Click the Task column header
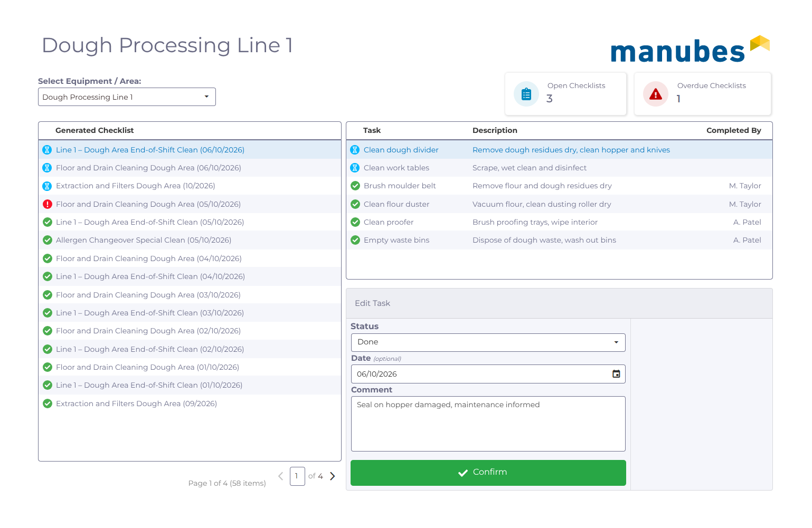The height and width of the screenshot is (528, 812). tap(372, 130)
